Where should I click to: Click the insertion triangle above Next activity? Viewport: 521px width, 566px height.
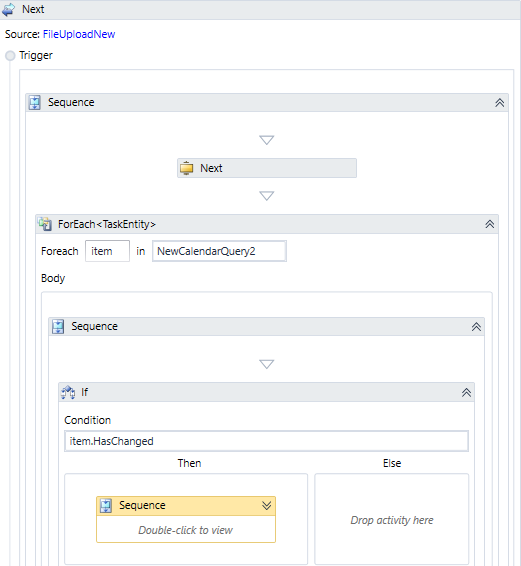[266, 140]
